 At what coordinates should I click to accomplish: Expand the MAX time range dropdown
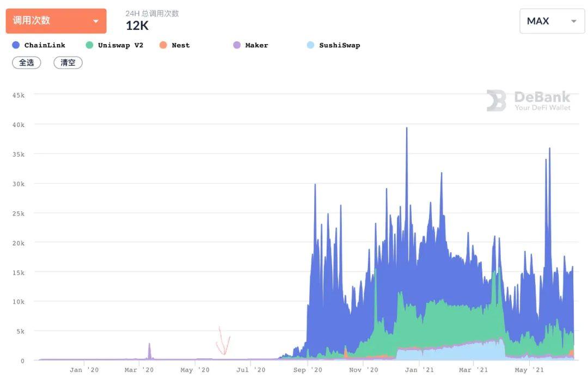(552, 21)
